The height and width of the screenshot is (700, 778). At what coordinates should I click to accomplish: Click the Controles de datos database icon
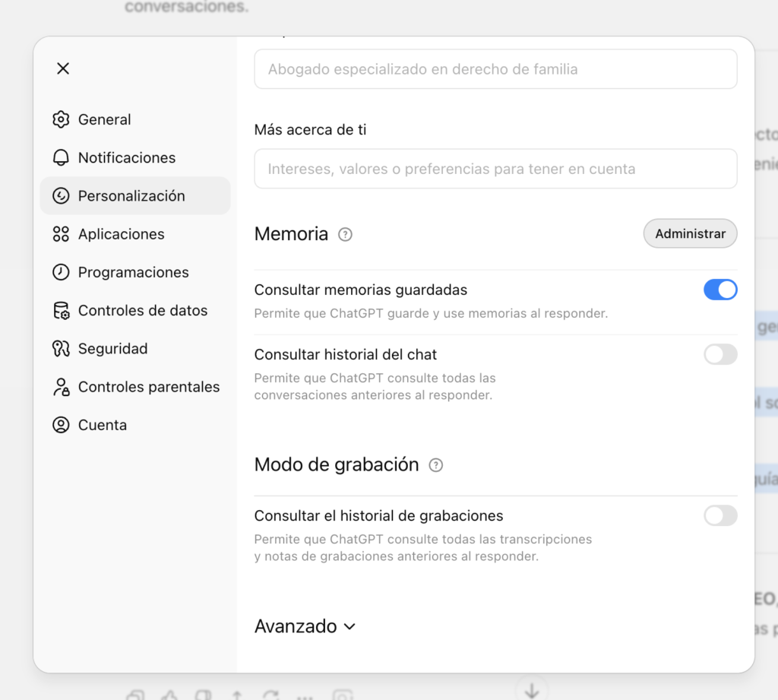[x=61, y=310]
